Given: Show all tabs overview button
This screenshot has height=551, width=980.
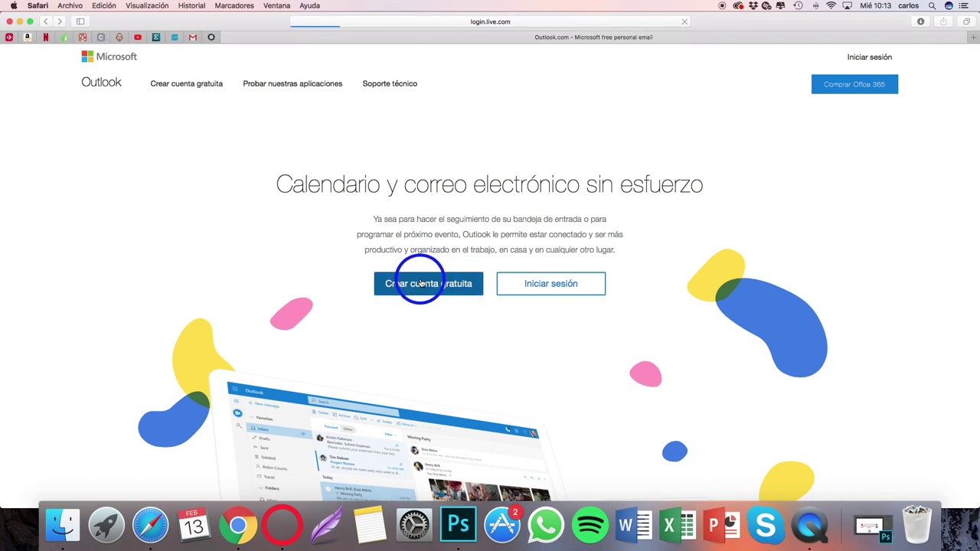Looking at the screenshot, I should tap(966, 21).
